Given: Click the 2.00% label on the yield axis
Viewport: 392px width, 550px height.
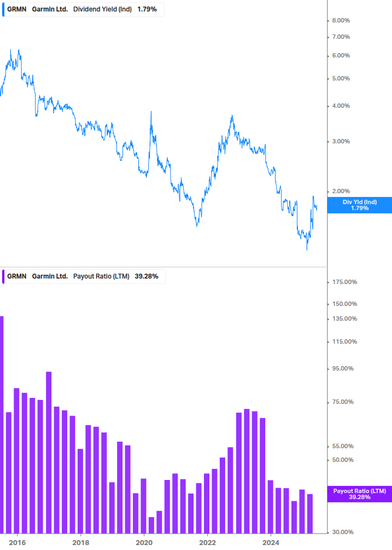Looking at the screenshot, I should (341, 192).
